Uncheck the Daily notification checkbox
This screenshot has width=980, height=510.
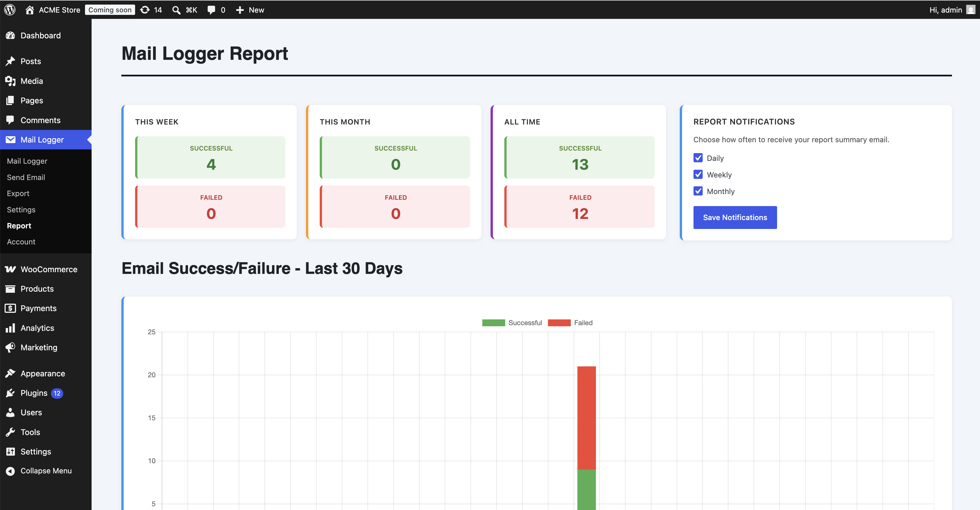tap(698, 158)
